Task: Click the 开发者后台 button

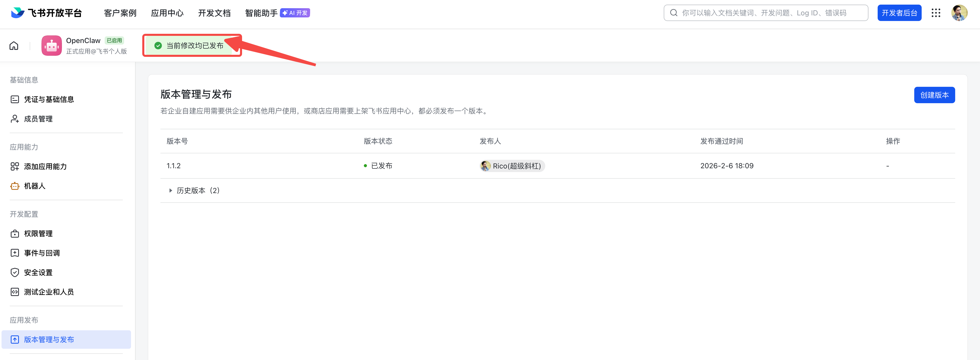Action: coord(899,13)
